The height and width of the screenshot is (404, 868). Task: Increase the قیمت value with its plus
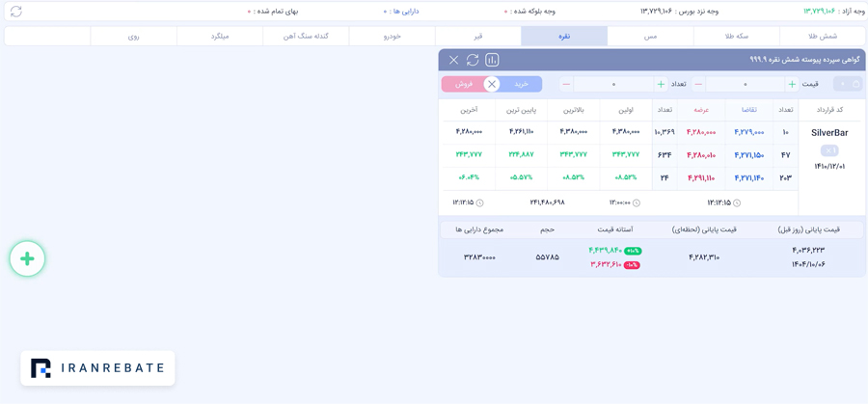[x=792, y=84]
